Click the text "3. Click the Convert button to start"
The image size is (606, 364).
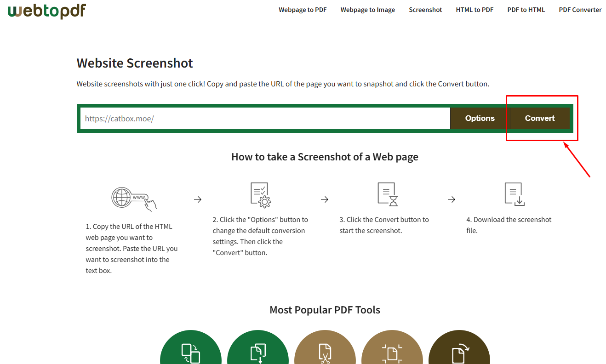coord(384,225)
